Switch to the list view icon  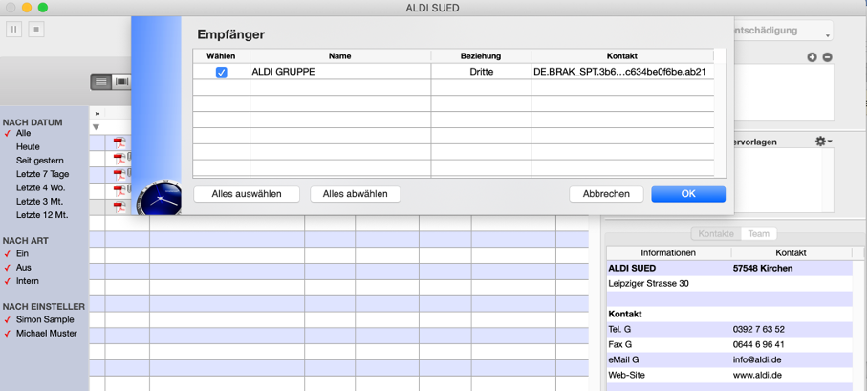pyautogui.click(x=100, y=82)
